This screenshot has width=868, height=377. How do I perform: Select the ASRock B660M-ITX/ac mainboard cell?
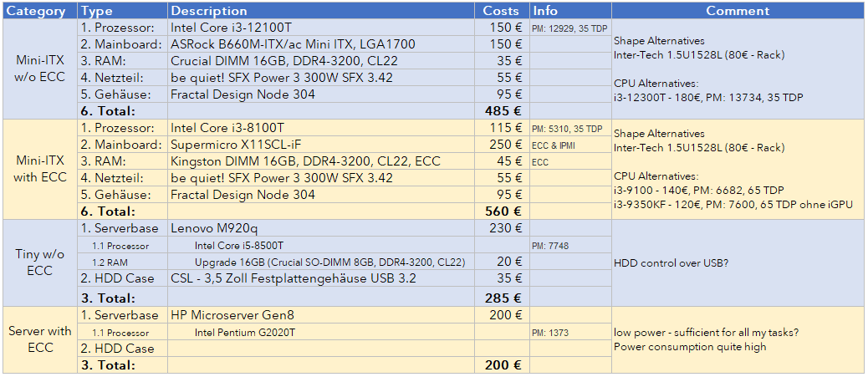(321, 43)
